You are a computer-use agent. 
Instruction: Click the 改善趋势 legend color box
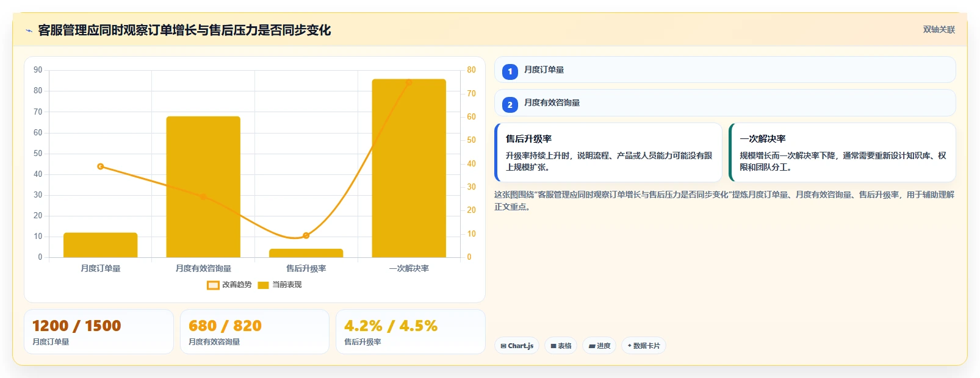tap(213, 285)
